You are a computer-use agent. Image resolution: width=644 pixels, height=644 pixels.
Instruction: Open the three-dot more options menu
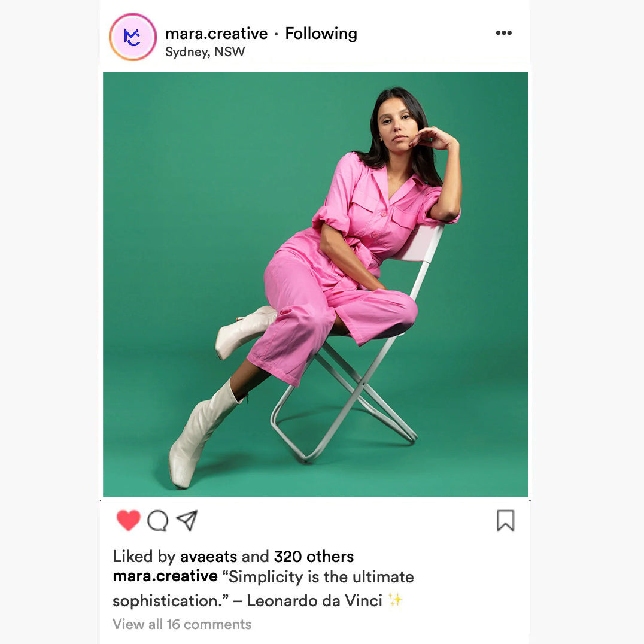tap(503, 33)
